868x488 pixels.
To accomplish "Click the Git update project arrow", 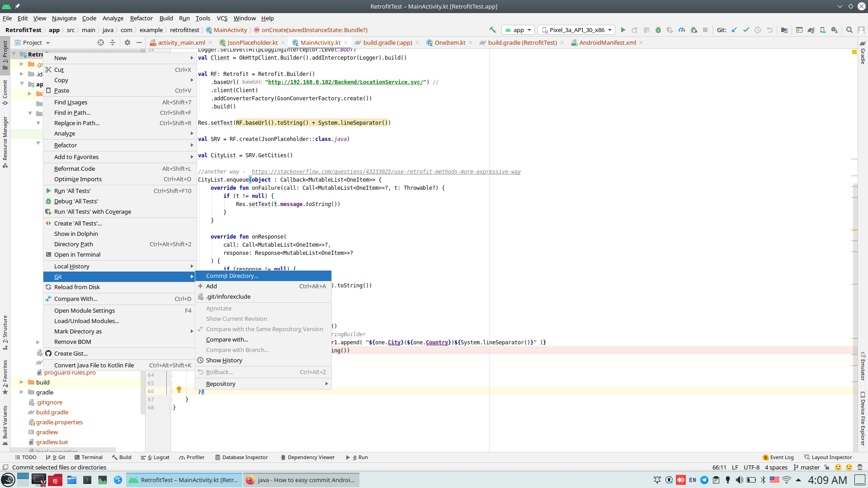I will tap(734, 30).
